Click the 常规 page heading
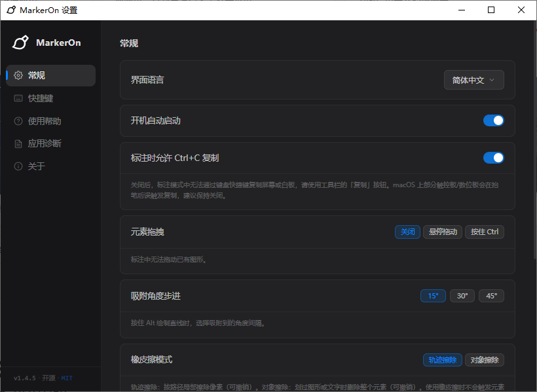Image resolution: width=537 pixels, height=392 pixels. [x=129, y=43]
